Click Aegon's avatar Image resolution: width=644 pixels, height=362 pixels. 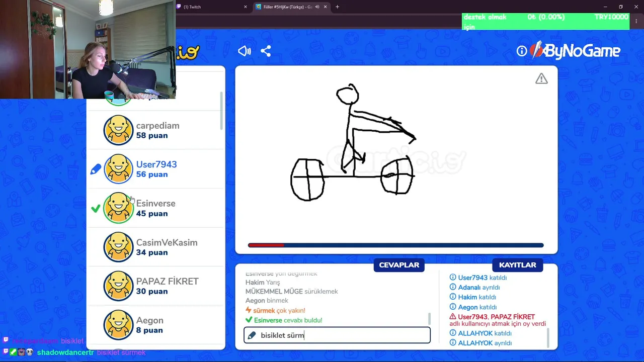118,325
